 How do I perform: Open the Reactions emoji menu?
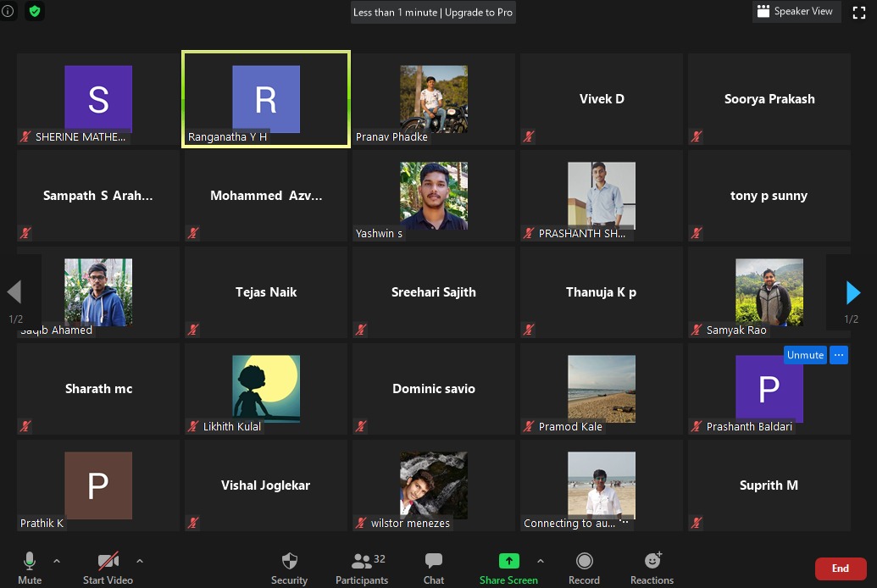[x=652, y=562]
